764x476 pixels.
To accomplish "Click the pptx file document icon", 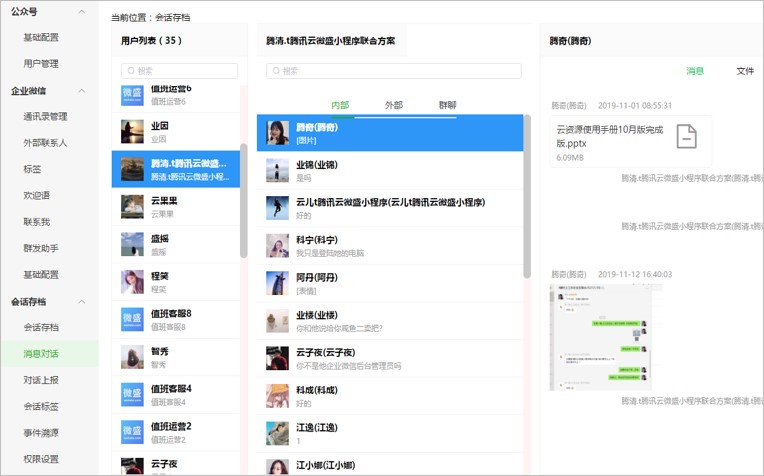I will tap(686, 137).
